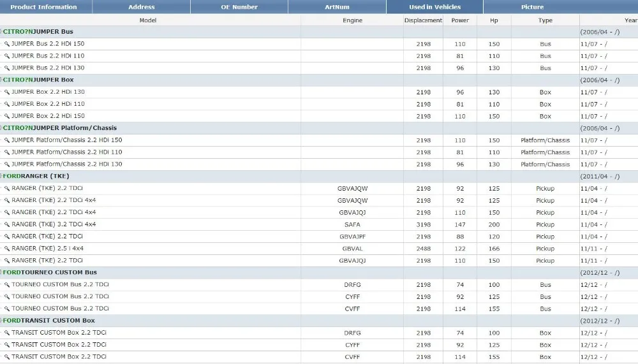638x364 pixels.
Task: Click magnifier icon for JUMPER Box 2.2 HDi 110
Action: pos(7,104)
